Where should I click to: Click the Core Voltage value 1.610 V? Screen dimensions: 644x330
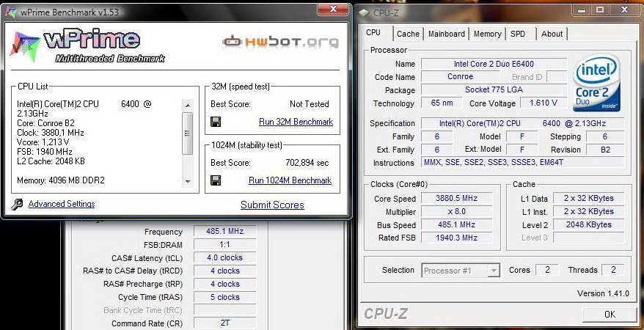pyautogui.click(x=544, y=103)
